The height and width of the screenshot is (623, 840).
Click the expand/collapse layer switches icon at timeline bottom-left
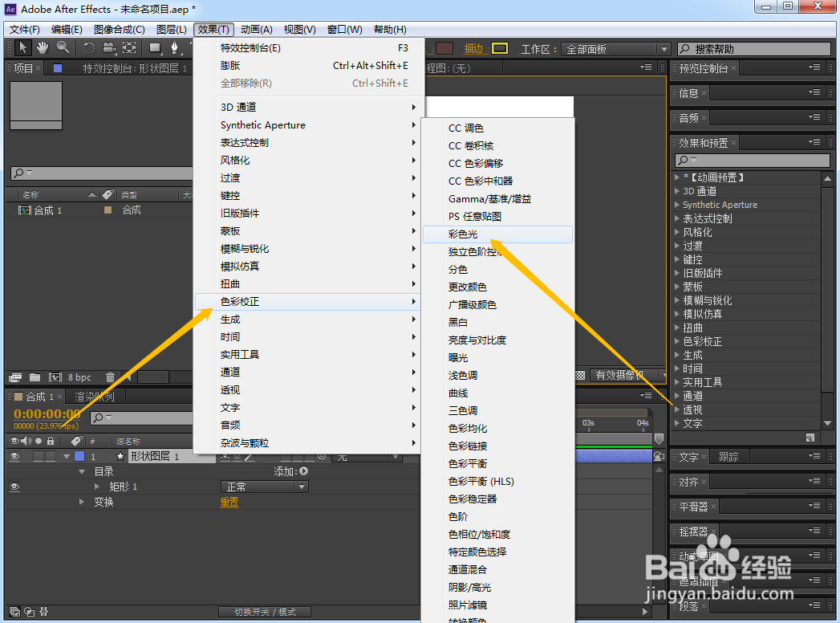pos(15,612)
